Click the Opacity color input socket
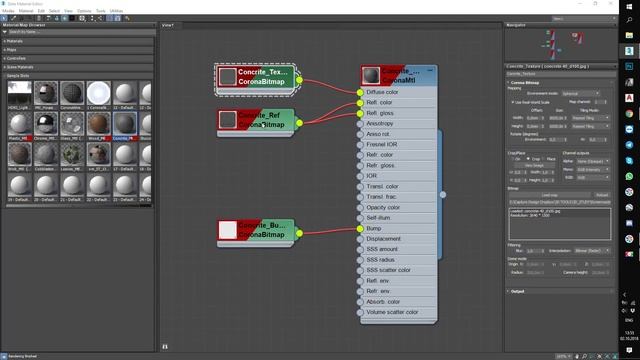Screen dimensions: 640x360 click(x=360, y=207)
